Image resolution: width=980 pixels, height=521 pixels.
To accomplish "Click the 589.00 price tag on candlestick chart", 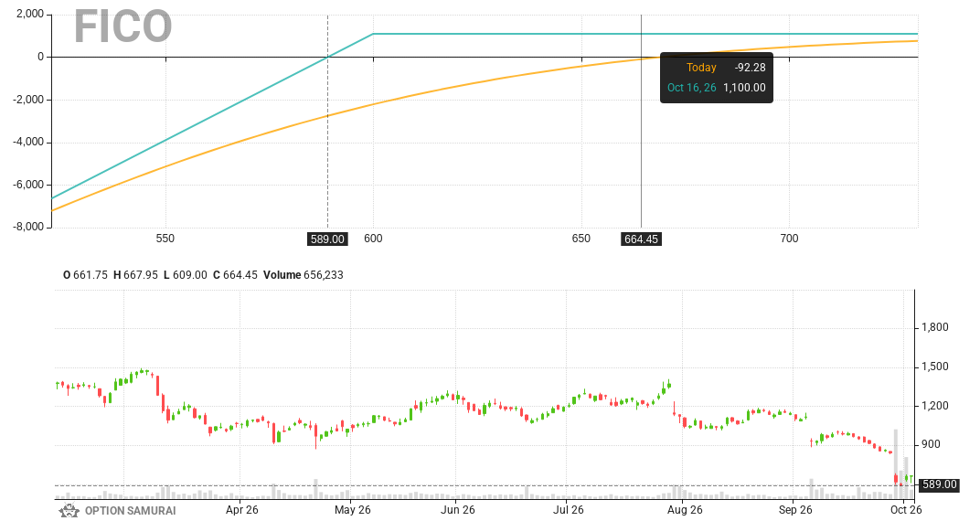I will tap(940, 484).
